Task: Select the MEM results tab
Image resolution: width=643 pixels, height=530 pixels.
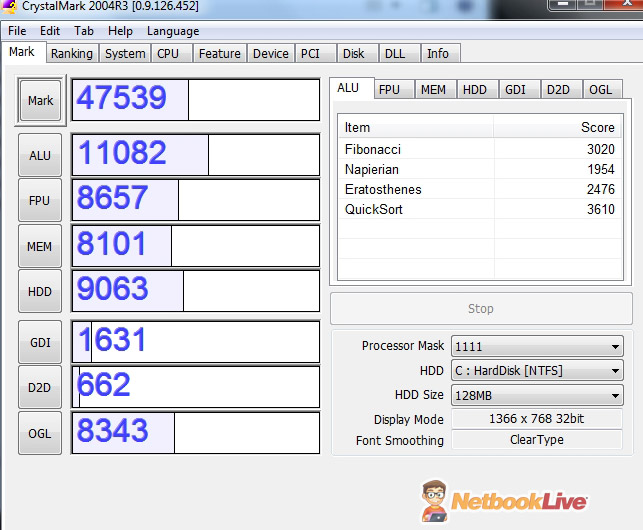Action: click(436, 89)
